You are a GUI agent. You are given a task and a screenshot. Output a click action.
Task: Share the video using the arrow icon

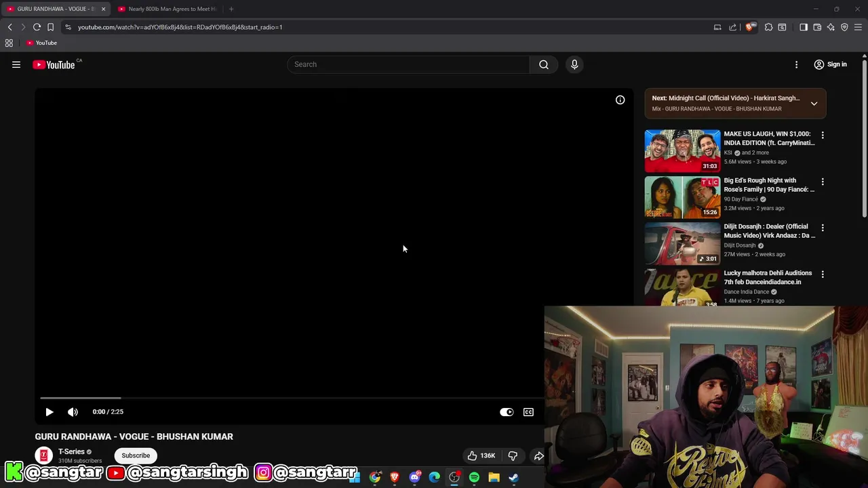pyautogui.click(x=538, y=455)
